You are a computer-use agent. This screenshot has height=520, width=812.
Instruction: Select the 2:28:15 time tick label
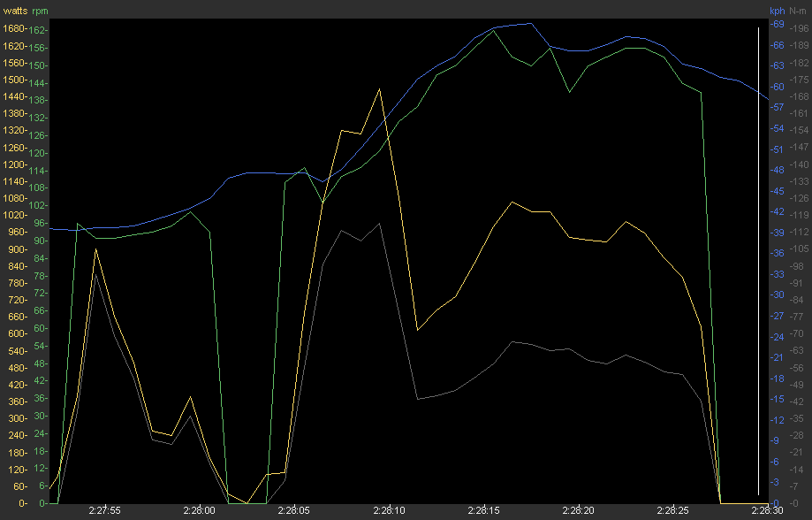point(483,511)
